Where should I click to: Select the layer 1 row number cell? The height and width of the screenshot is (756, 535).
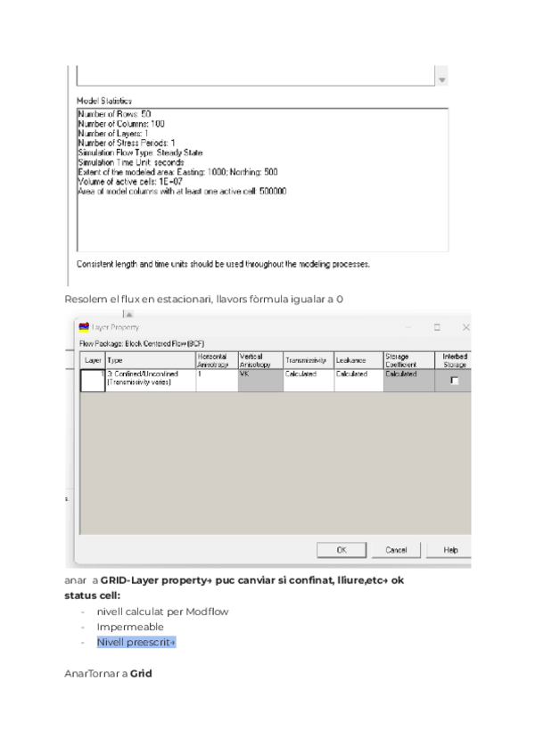click(x=93, y=381)
